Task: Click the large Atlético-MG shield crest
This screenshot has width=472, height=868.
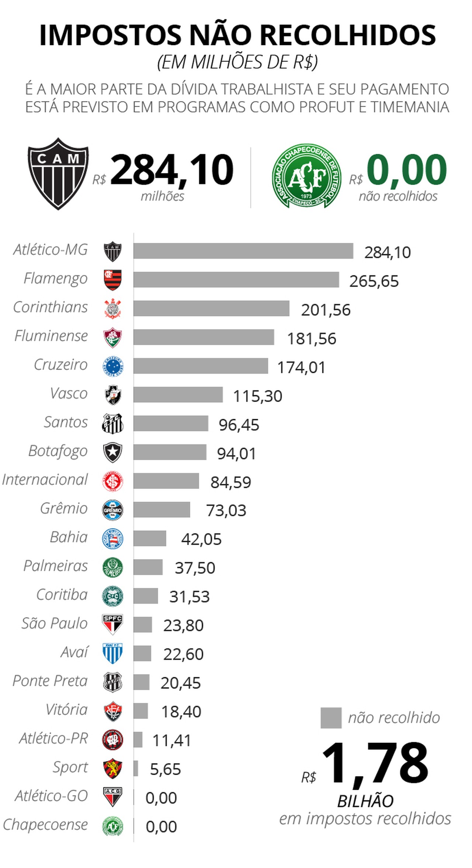Action: click(x=58, y=173)
